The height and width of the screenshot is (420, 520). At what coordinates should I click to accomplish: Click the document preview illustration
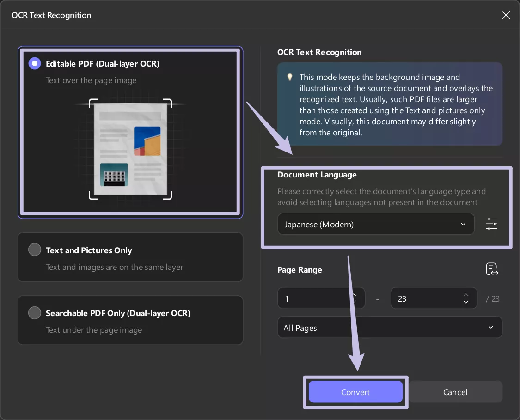130,149
